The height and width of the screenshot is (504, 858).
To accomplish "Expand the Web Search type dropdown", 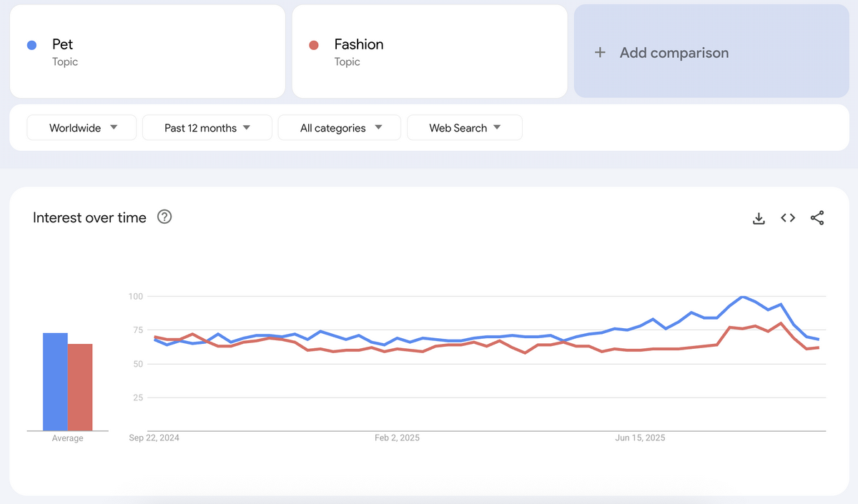I will (x=465, y=128).
